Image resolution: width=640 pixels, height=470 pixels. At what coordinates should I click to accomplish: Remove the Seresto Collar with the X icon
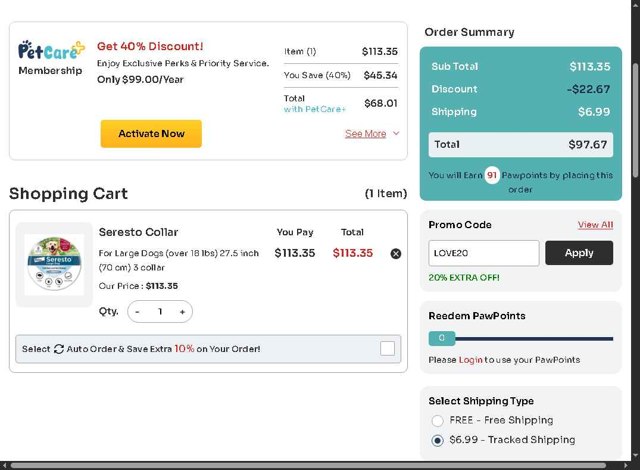pos(396,254)
